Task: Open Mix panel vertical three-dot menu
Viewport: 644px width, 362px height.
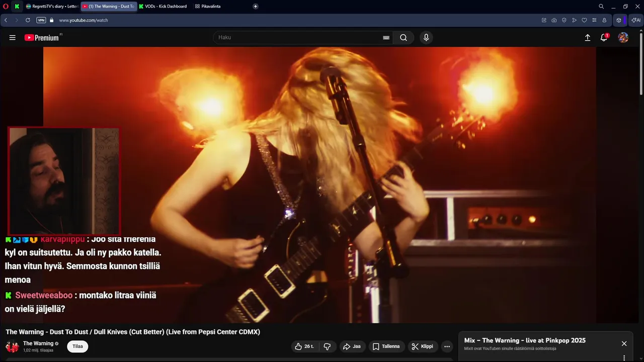Action: [624, 358]
